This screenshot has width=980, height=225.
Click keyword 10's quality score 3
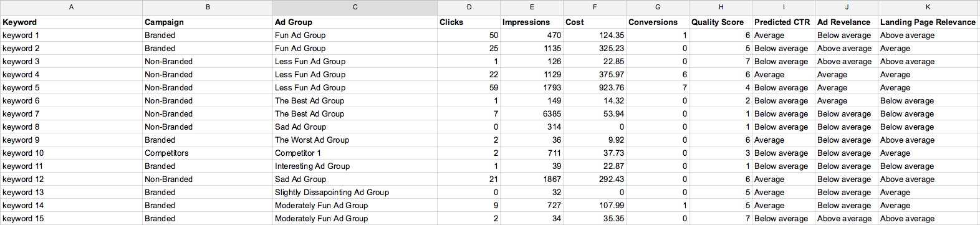click(x=721, y=153)
